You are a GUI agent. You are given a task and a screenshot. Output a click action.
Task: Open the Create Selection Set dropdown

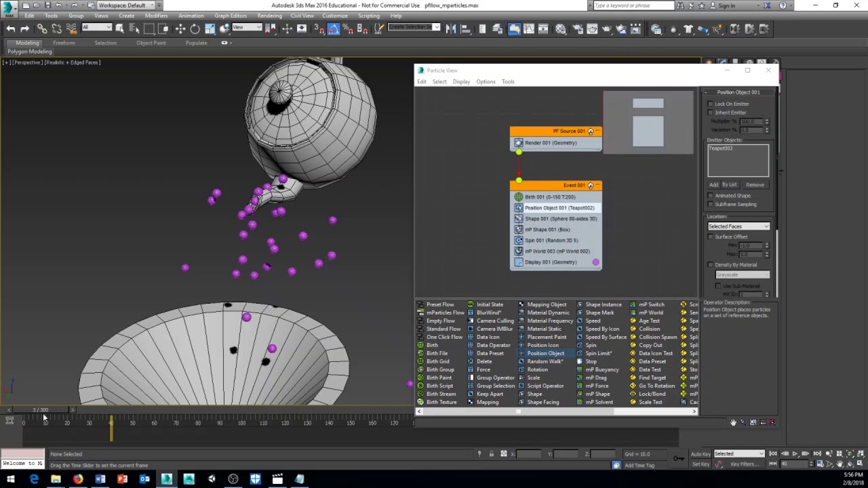[x=414, y=28]
